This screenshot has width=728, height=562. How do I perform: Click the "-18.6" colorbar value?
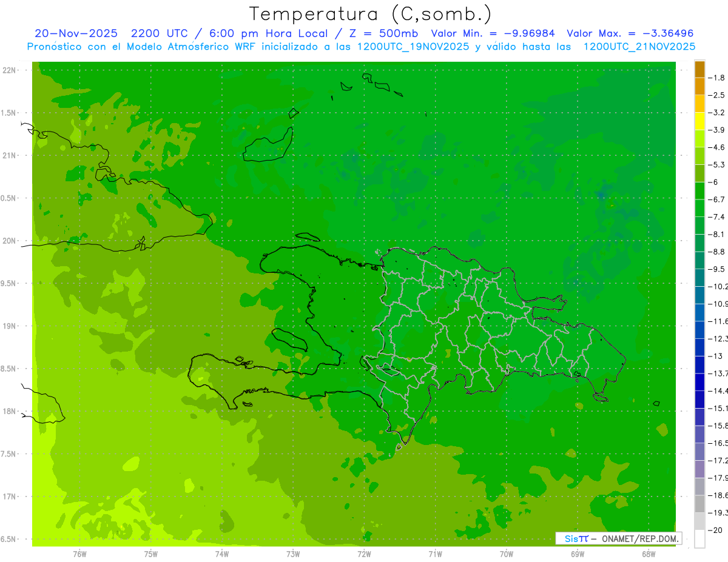(x=718, y=495)
